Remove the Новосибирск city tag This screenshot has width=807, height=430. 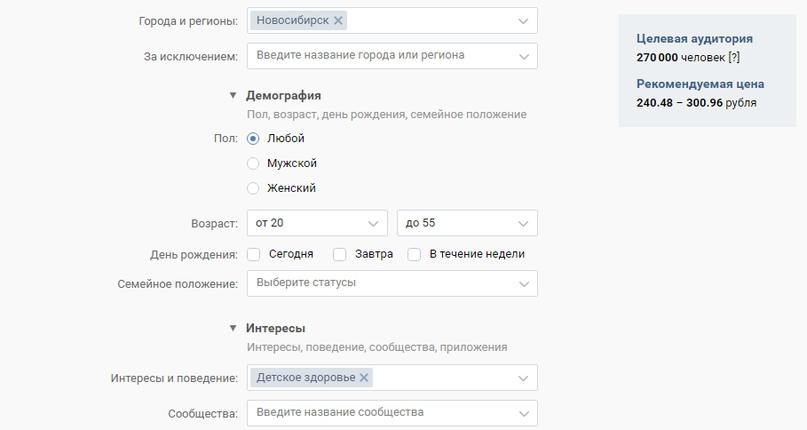point(338,21)
